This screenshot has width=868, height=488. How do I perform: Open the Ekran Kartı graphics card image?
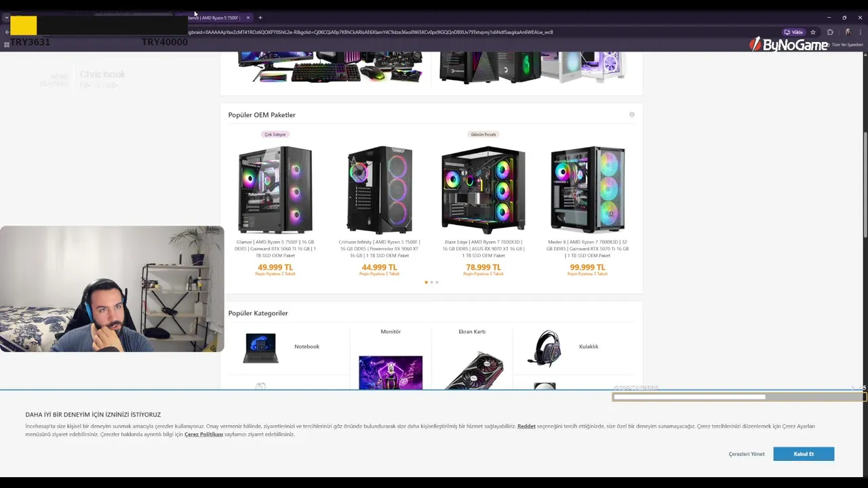click(474, 370)
